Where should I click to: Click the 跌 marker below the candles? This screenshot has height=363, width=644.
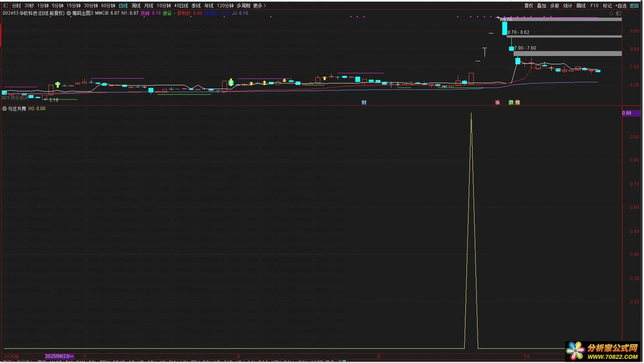[511, 103]
